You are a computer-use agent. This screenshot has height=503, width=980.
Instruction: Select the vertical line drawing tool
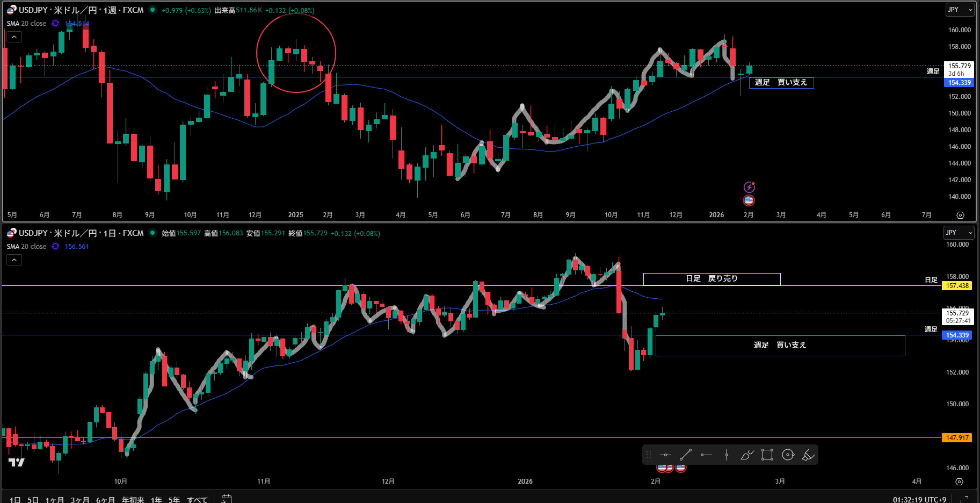click(x=727, y=455)
